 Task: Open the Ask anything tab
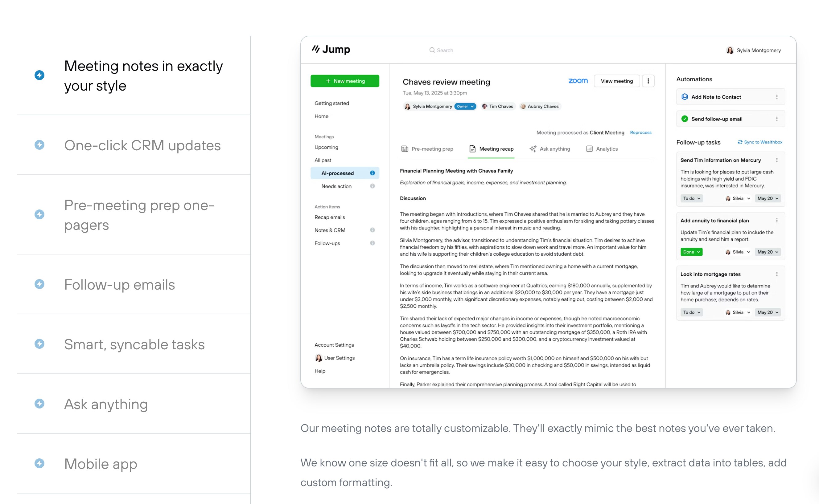(x=550, y=149)
